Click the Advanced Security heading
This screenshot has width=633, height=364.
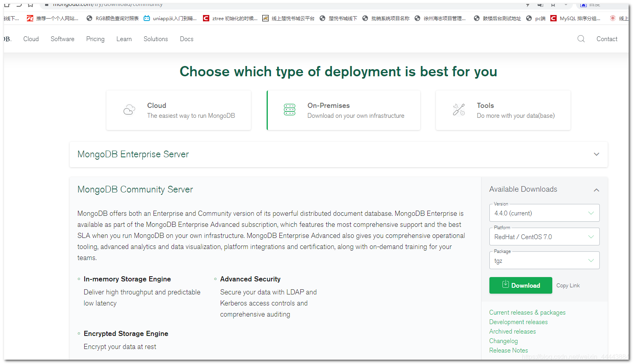(250, 279)
